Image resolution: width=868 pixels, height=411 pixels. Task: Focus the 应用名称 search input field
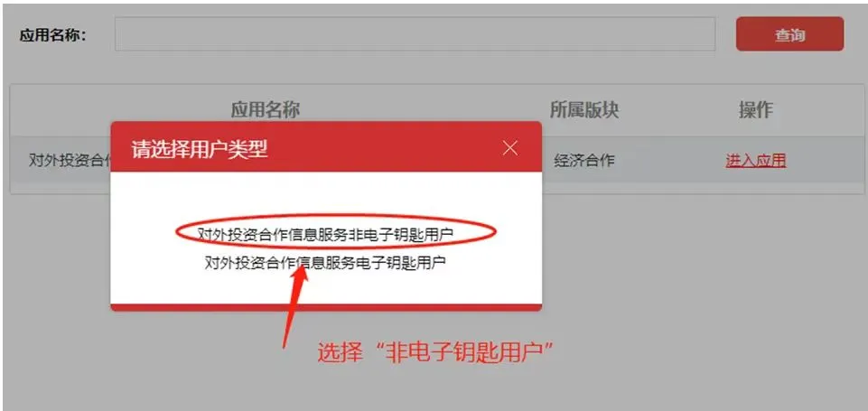coord(415,34)
